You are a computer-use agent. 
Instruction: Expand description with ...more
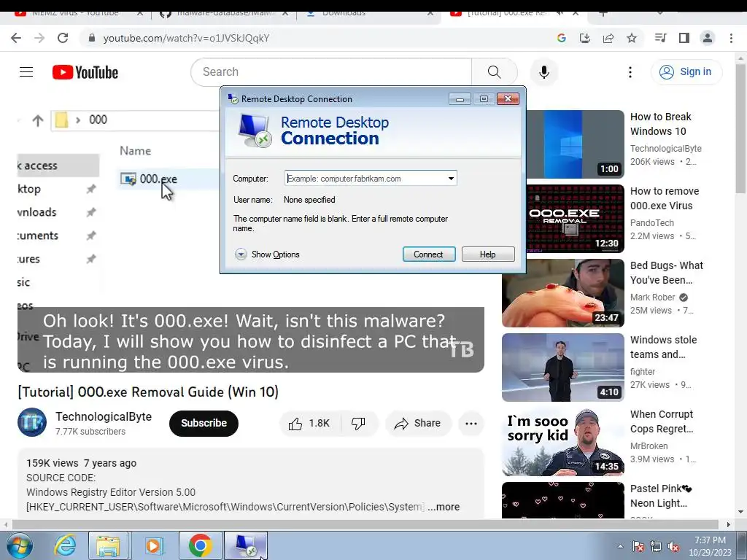(444, 507)
